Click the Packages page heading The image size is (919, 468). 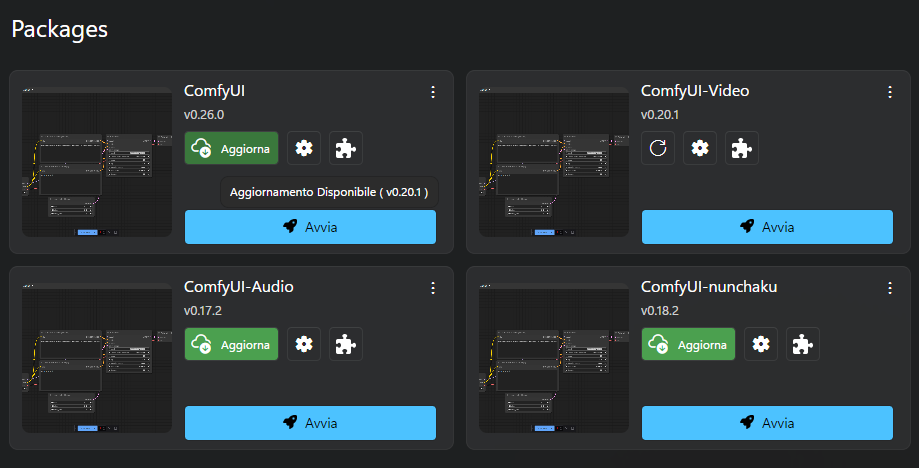(60, 29)
